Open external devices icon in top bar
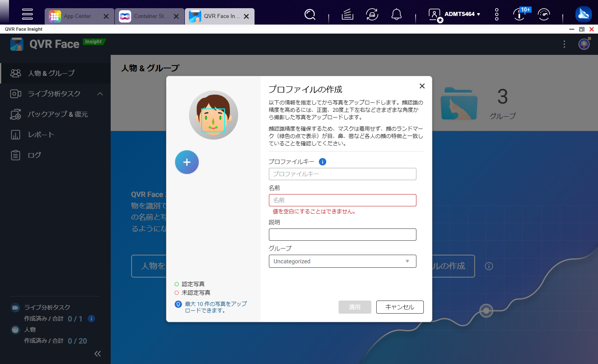The width and height of the screenshot is (598, 364). point(372,15)
